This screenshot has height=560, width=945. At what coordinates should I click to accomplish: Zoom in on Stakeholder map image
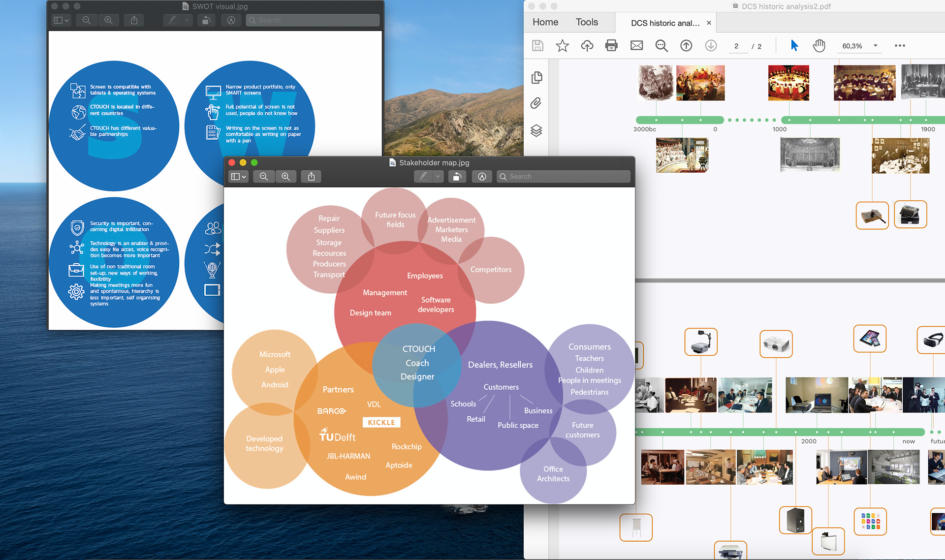pos(285,177)
